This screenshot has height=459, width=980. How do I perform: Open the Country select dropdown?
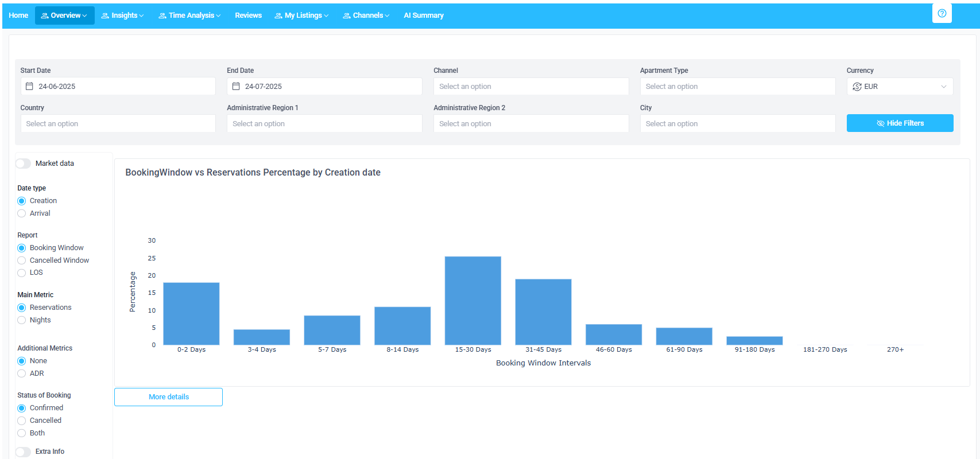click(x=118, y=124)
